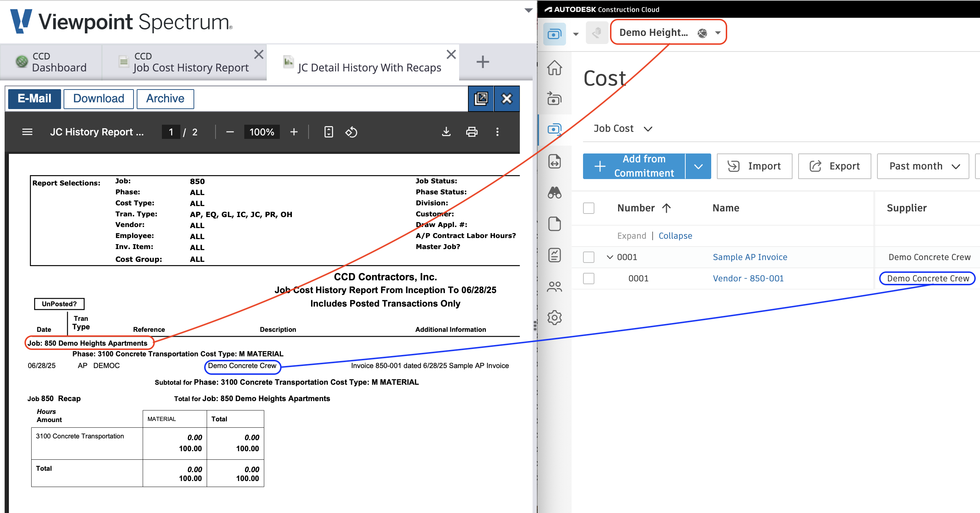This screenshot has width=980, height=513.
Task: Download the PDF via toolbar arrow icon
Action: (x=446, y=132)
